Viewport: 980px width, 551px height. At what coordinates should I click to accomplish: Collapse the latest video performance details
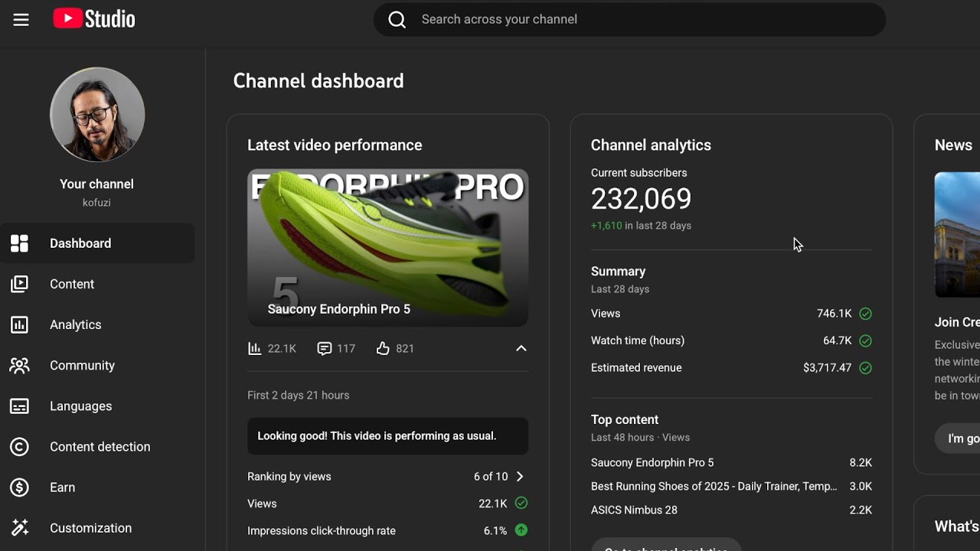[x=521, y=348]
